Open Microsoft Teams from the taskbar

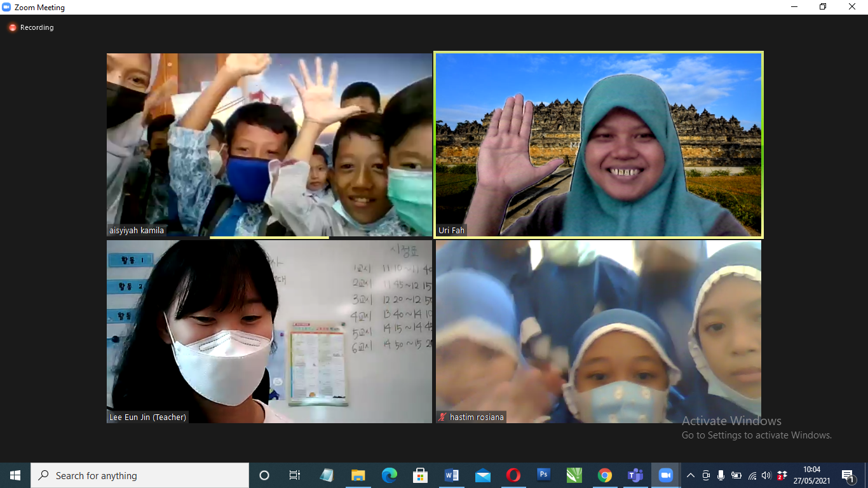coord(635,475)
